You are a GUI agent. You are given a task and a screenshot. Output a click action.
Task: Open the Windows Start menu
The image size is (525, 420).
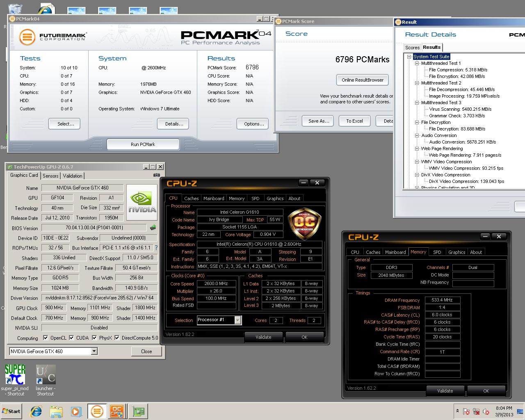pos(11,411)
